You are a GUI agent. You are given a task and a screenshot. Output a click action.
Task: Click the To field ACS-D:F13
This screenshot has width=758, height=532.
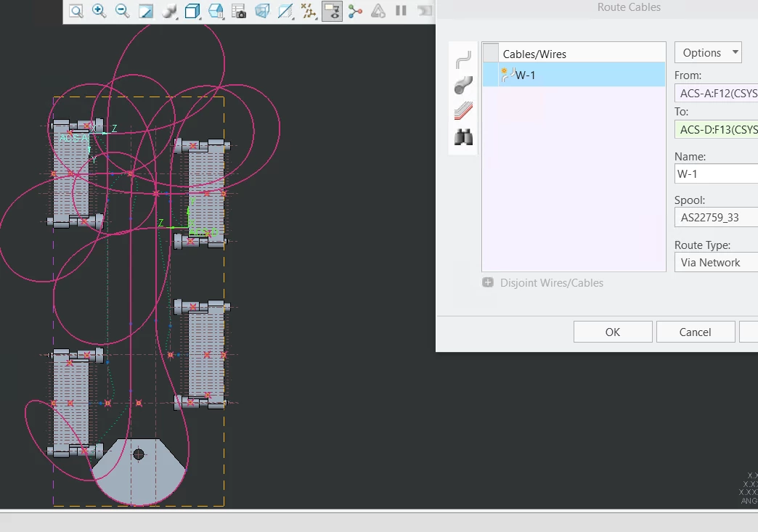pos(717,129)
